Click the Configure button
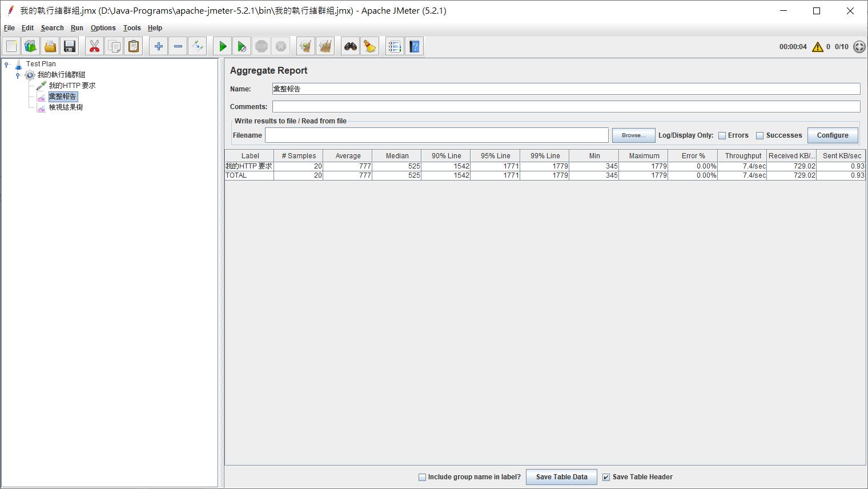This screenshot has height=489, width=868. click(x=833, y=135)
